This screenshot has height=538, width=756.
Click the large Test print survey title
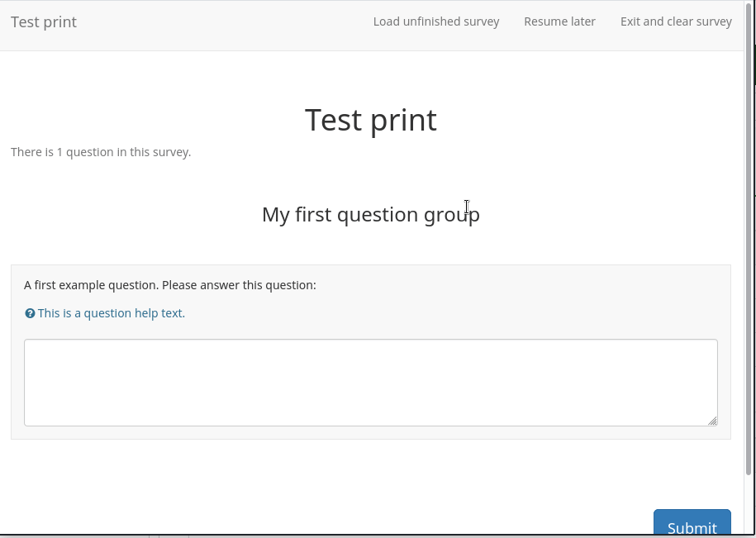(370, 120)
